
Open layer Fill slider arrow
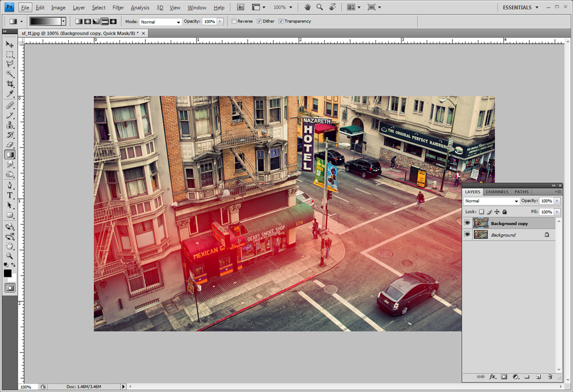pos(557,212)
